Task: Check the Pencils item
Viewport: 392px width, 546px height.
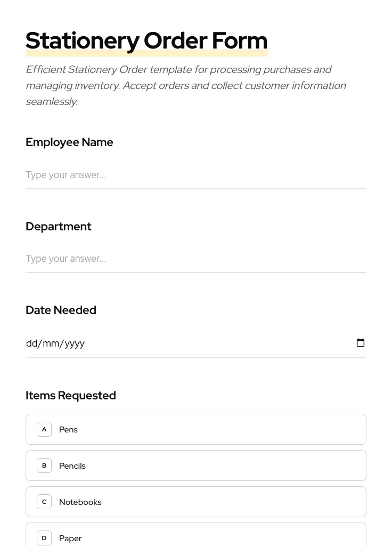Action: [x=195, y=465]
